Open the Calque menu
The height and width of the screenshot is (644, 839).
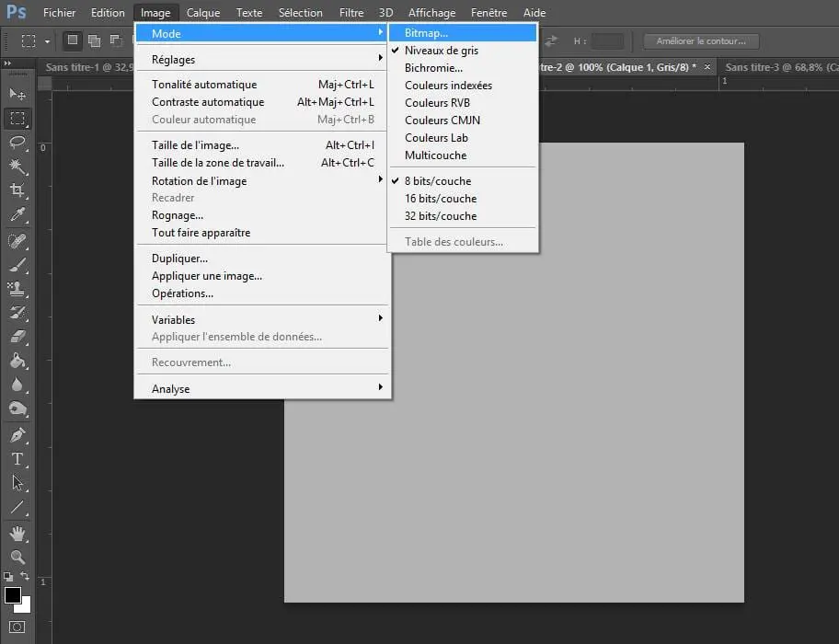203,12
